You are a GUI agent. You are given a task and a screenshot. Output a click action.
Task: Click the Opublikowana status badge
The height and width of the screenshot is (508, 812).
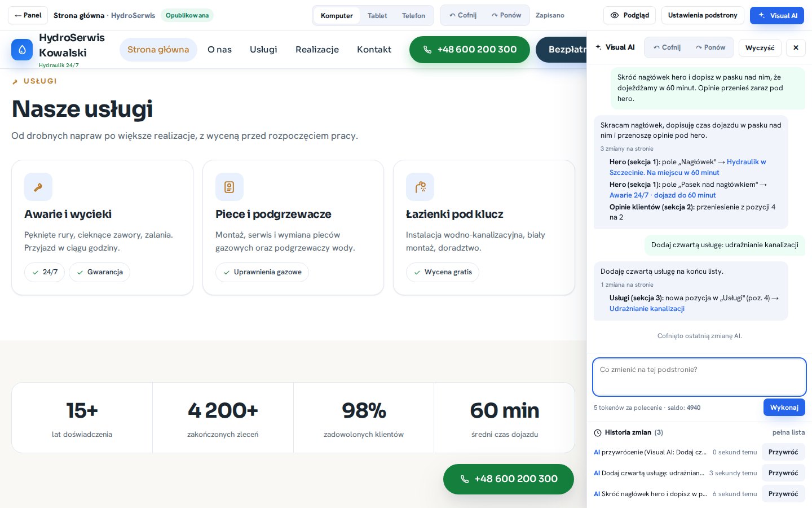[x=187, y=15]
